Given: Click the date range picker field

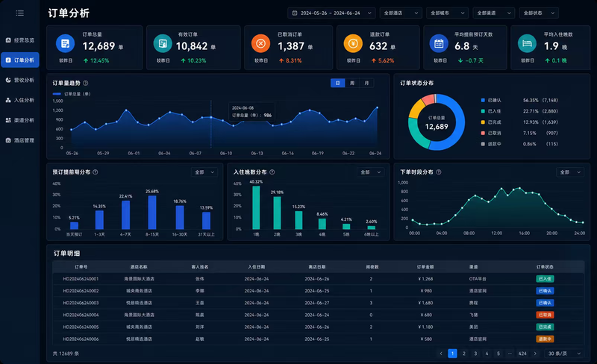Looking at the screenshot, I should click(331, 13).
